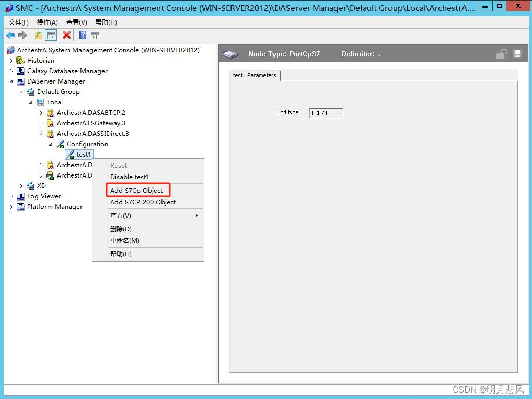
Task: Click the Configuration node icon
Action: click(60, 144)
